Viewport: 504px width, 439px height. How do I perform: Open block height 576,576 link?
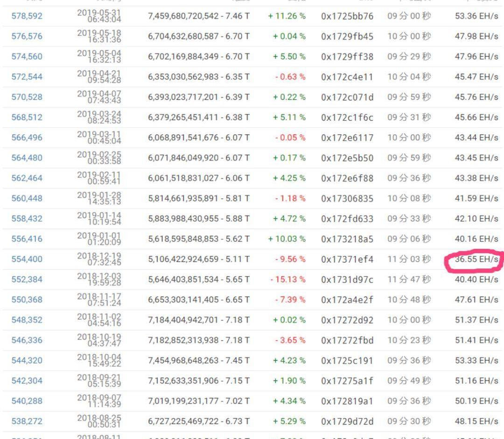(27, 36)
